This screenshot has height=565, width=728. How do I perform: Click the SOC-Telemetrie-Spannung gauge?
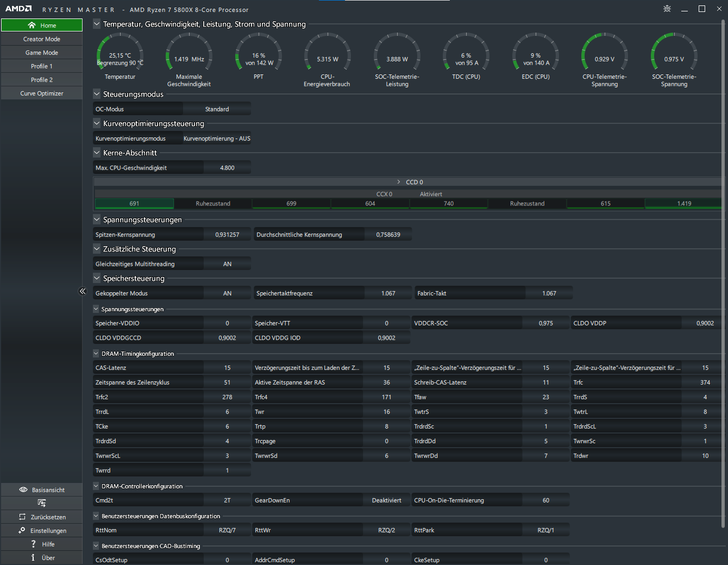coord(674,52)
